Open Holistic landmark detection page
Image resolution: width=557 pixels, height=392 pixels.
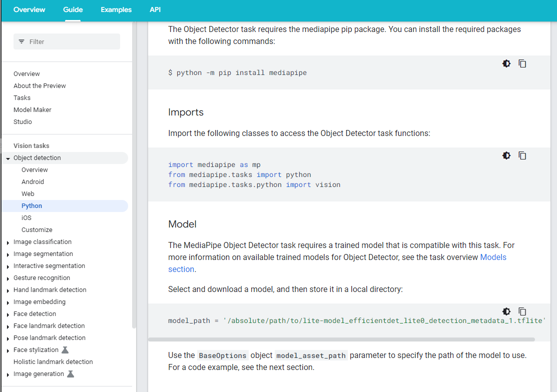pos(53,362)
